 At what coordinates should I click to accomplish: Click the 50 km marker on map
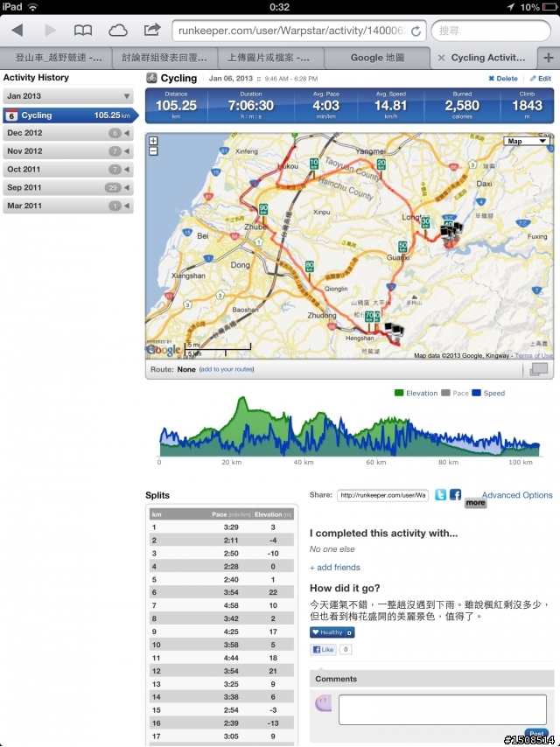[402, 247]
